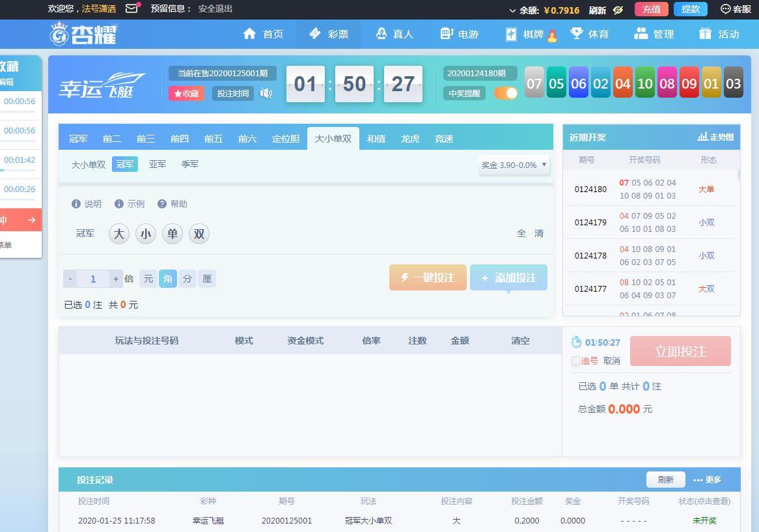Open the 走势图 trend chart icon
The image size is (759, 532).
coord(702,137)
